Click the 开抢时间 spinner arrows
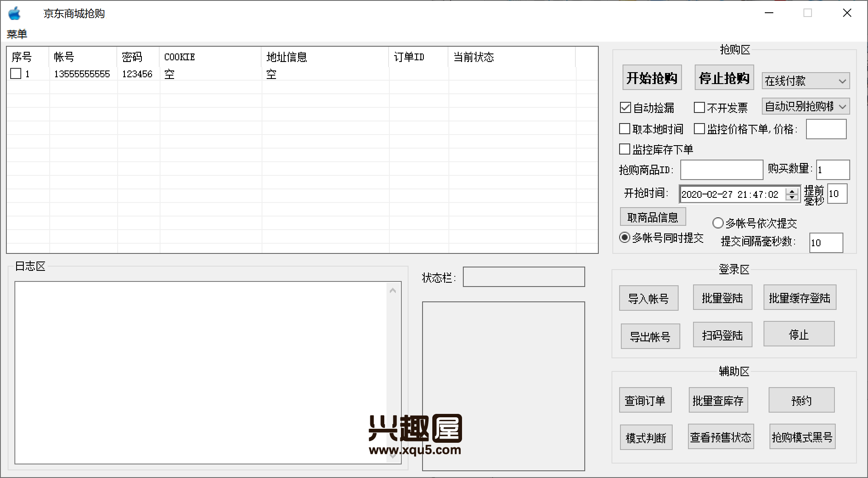The image size is (868, 478). 792,194
